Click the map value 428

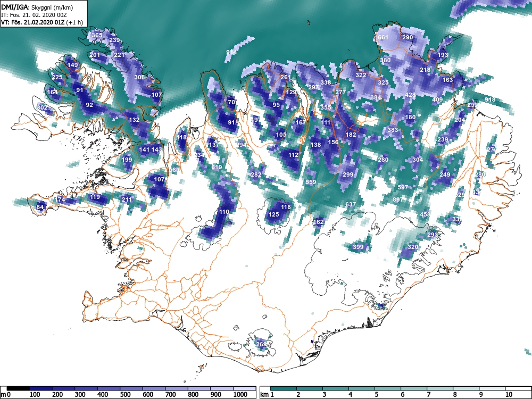click(410, 95)
